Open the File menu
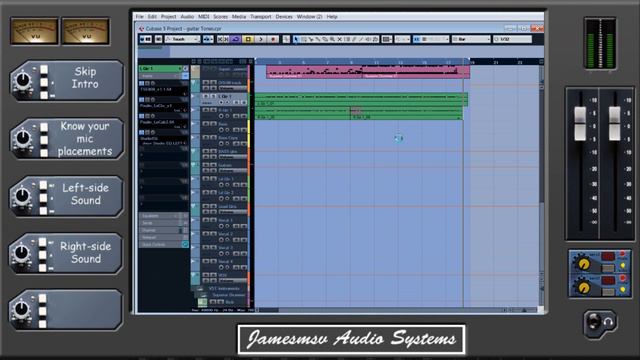This screenshot has width=640, height=360. (x=139, y=17)
